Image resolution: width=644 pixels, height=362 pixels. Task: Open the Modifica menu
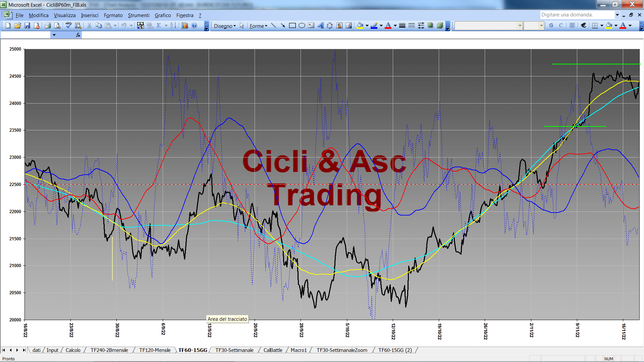[39, 15]
